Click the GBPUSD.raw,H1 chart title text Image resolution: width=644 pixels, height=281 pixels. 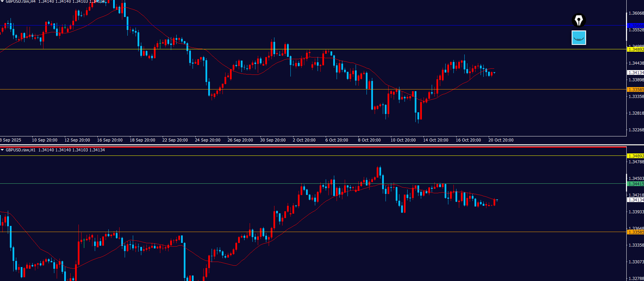[20, 150]
